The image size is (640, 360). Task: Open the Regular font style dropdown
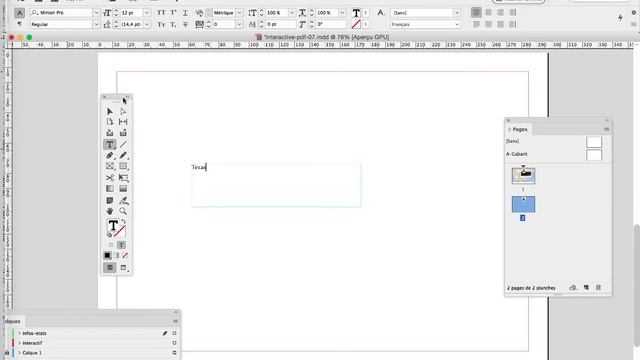pyautogui.click(x=96, y=24)
